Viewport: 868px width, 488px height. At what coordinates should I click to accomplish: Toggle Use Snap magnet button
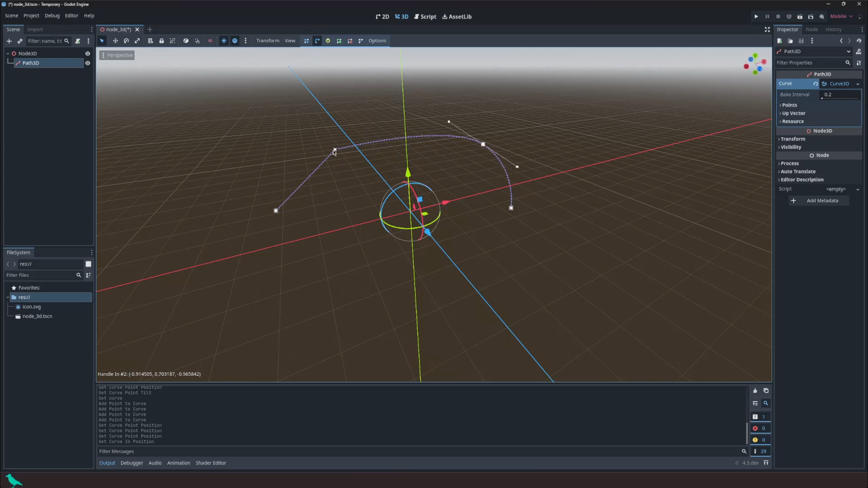tap(197, 41)
